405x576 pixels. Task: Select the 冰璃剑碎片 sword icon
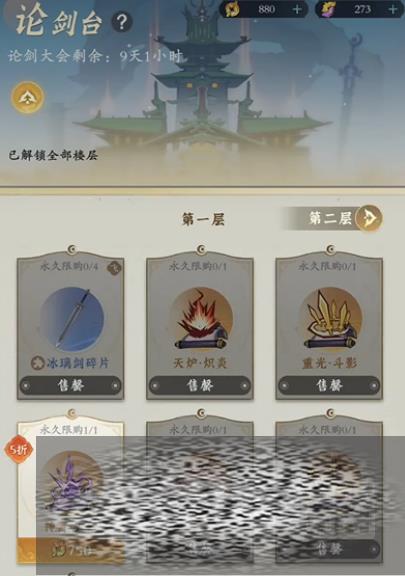point(72,320)
